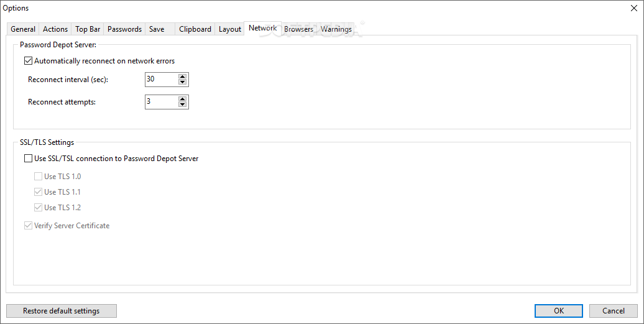
Task: Increase Reconnect attempts with up arrow
Action: 182,99
